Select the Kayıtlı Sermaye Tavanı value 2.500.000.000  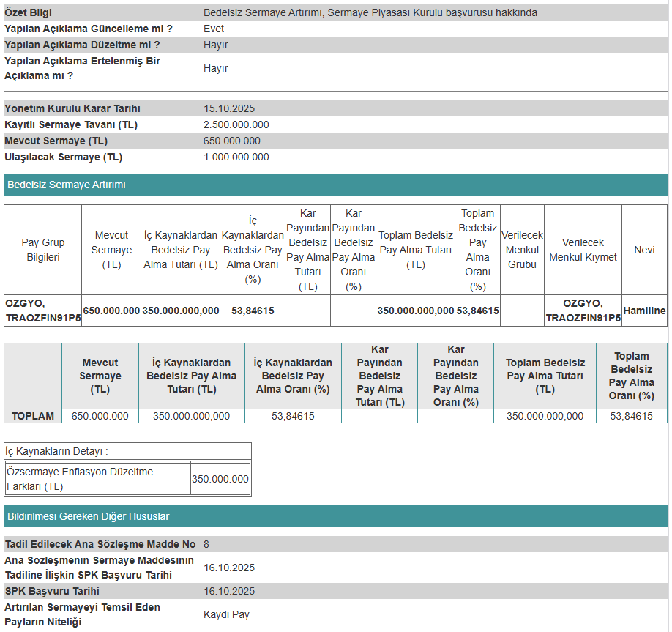point(236,124)
